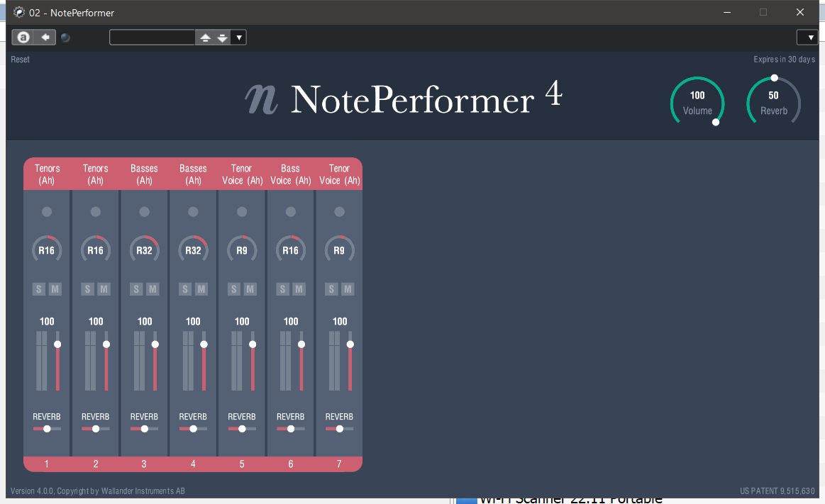Mute channel 5 Tenor Voice

point(250,289)
